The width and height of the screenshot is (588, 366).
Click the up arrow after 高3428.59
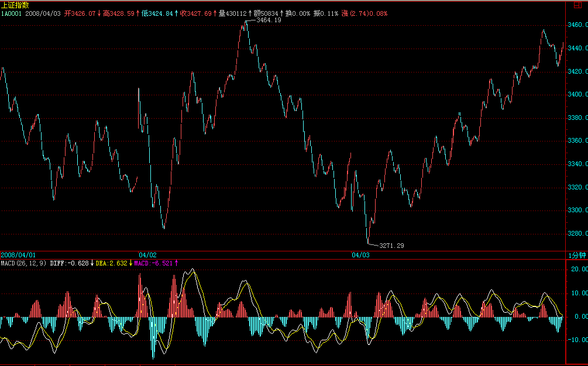pyautogui.click(x=137, y=13)
